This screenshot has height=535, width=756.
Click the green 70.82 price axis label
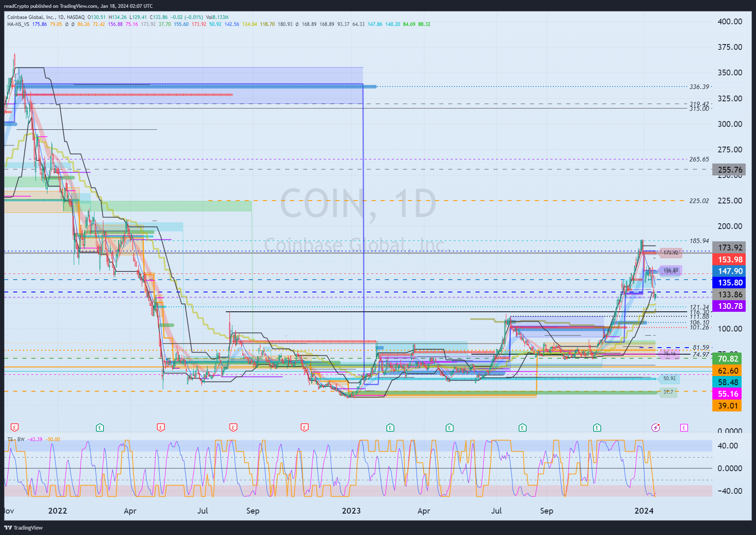tap(727, 359)
